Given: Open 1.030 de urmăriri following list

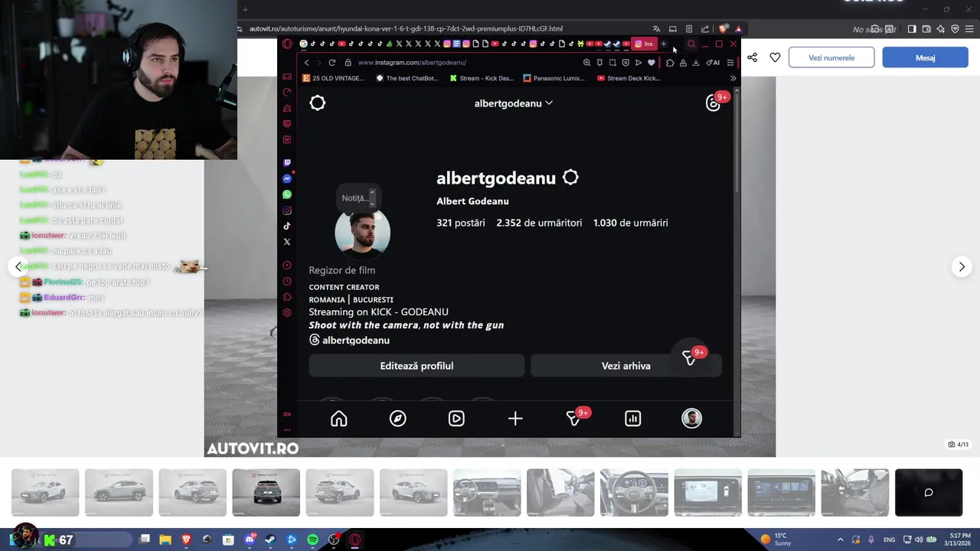Looking at the screenshot, I should [631, 223].
